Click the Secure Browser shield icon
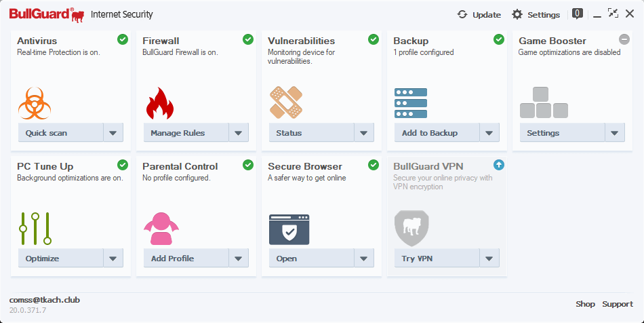 (x=289, y=229)
